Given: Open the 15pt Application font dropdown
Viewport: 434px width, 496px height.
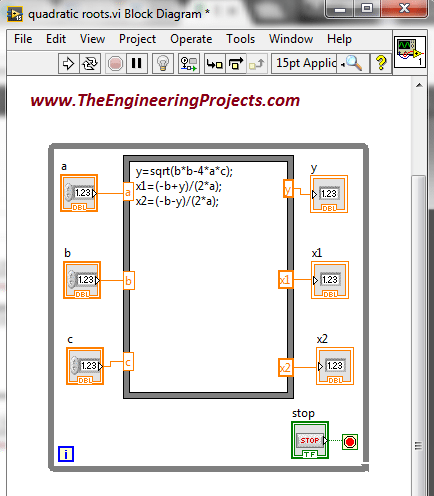Looking at the screenshot, I should [306, 63].
